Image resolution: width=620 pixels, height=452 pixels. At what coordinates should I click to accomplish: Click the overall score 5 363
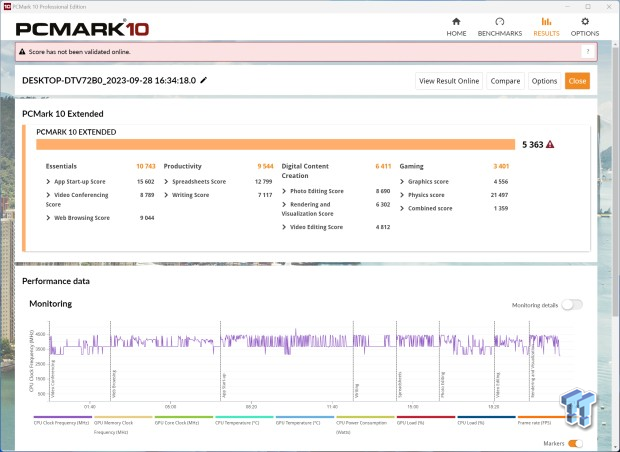click(533, 144)
